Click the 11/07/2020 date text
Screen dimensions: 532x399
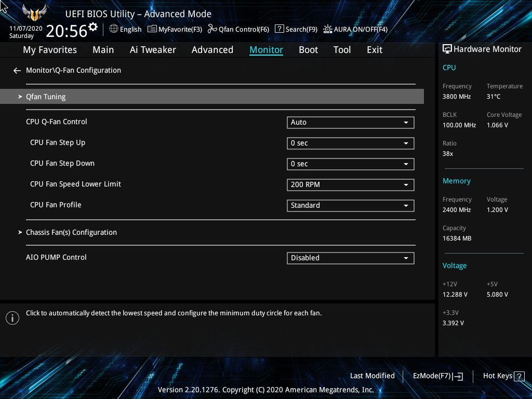click(x=26, y=29)
